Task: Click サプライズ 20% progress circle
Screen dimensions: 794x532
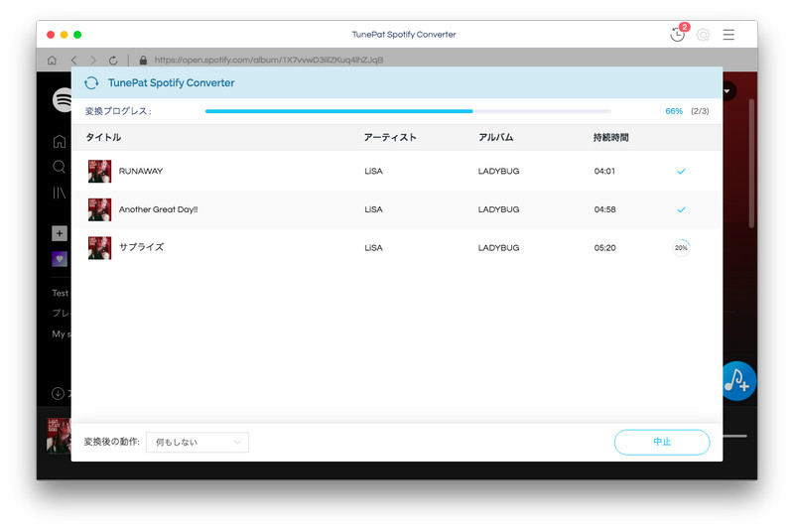Action: click(681, 248)
